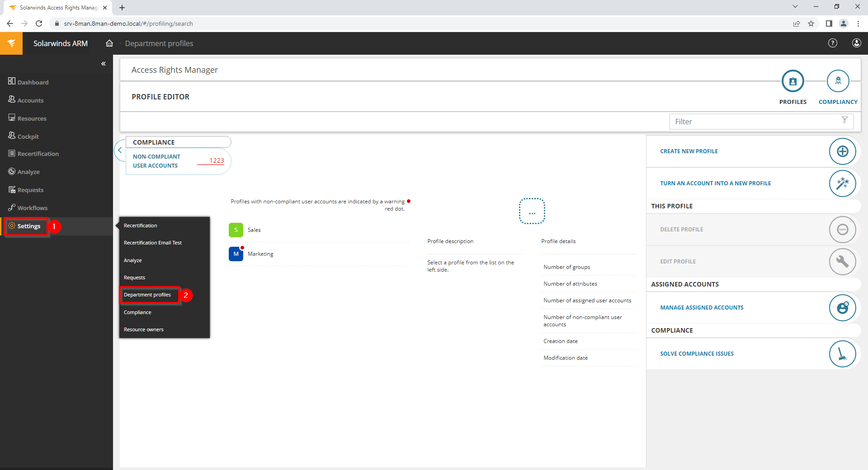Click the Manage Assigned Accounts icon
This screenshot has height=470, width=868.
(x=842, y=308)
